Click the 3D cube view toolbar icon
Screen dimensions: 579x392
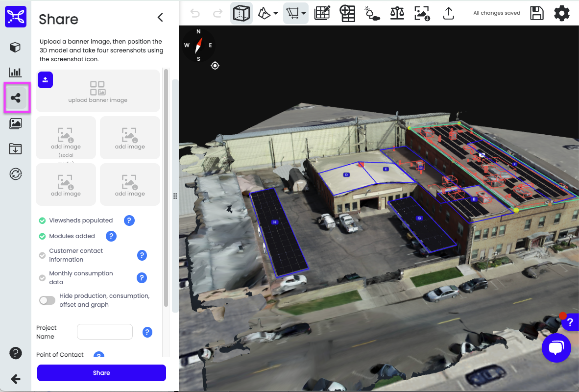point(241,13)
